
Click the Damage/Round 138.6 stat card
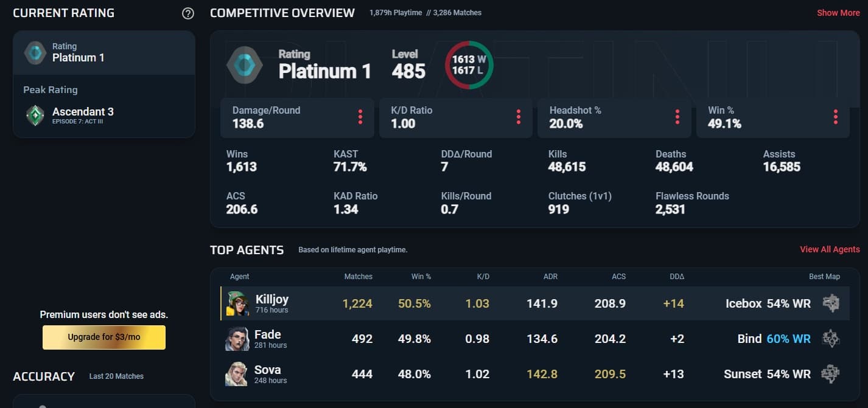(297, 117)
